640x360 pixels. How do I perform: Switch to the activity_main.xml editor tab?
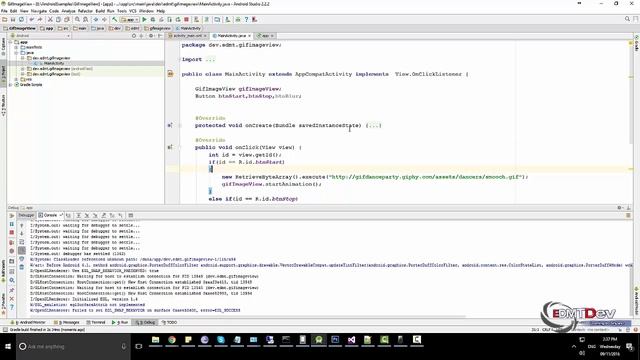(x=187, y=36)
